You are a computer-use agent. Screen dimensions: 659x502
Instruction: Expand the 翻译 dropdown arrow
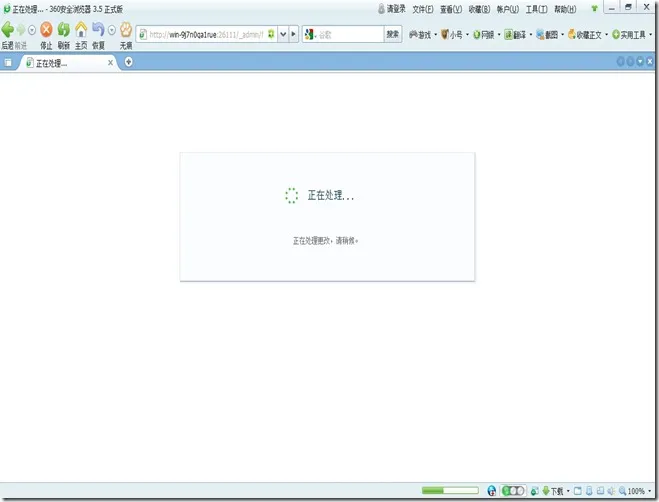tap(530, 35)
